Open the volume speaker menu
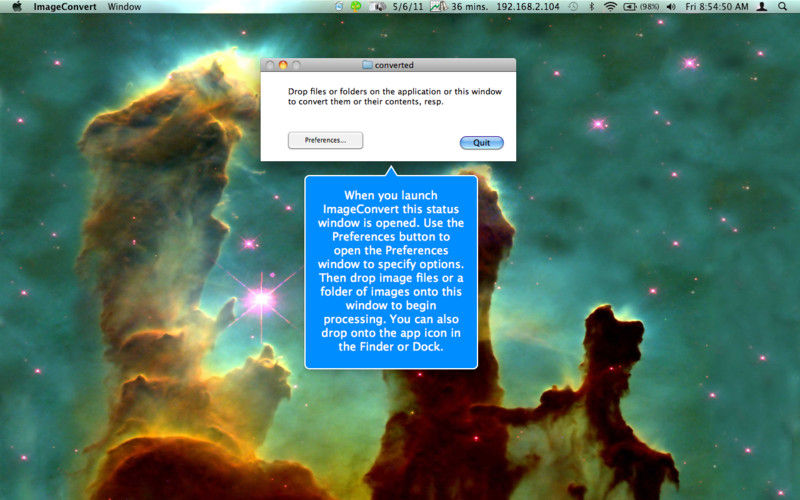800x500 pixels. tap(671, 7)
